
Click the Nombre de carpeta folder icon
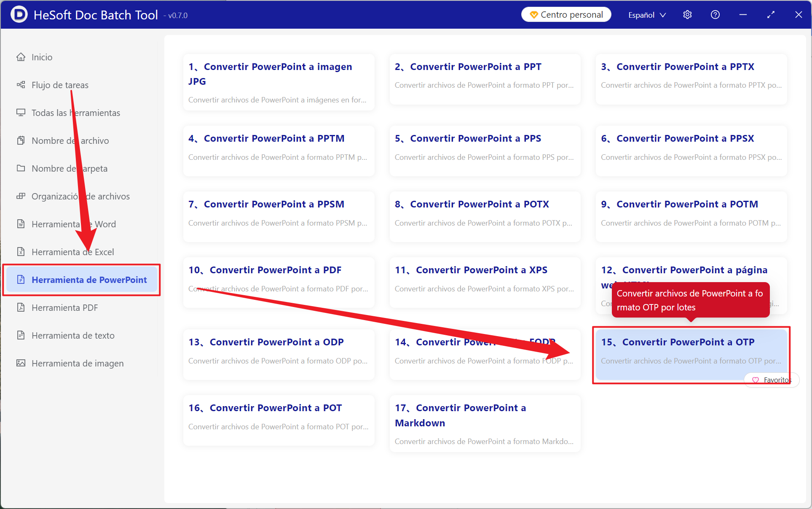pyautogui.click(x=21, y=168)
